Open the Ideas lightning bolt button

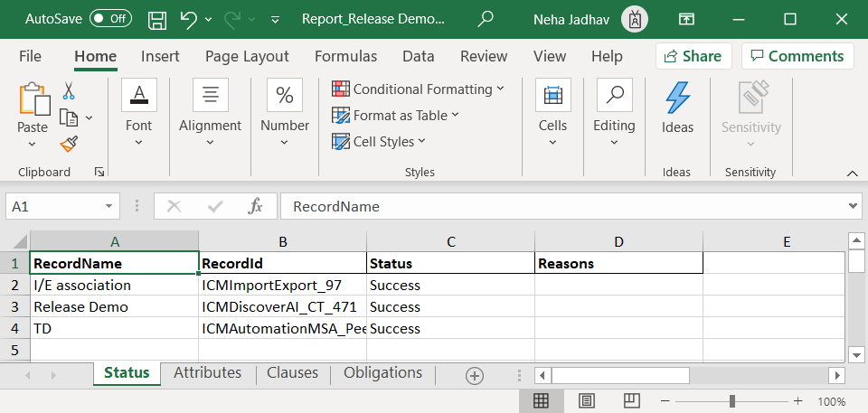(x=677, y=108)
